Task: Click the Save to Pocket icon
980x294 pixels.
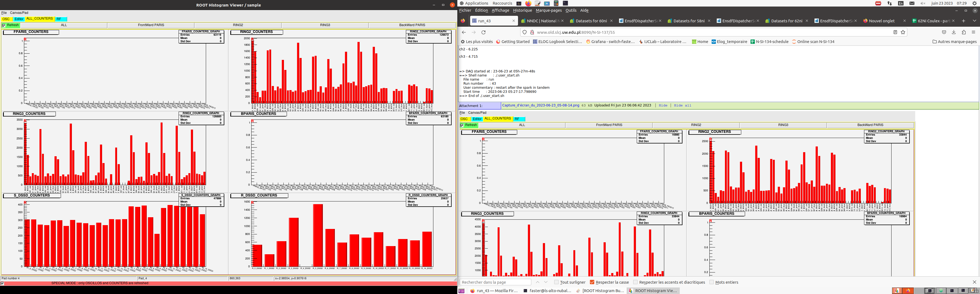Action: 944,32
